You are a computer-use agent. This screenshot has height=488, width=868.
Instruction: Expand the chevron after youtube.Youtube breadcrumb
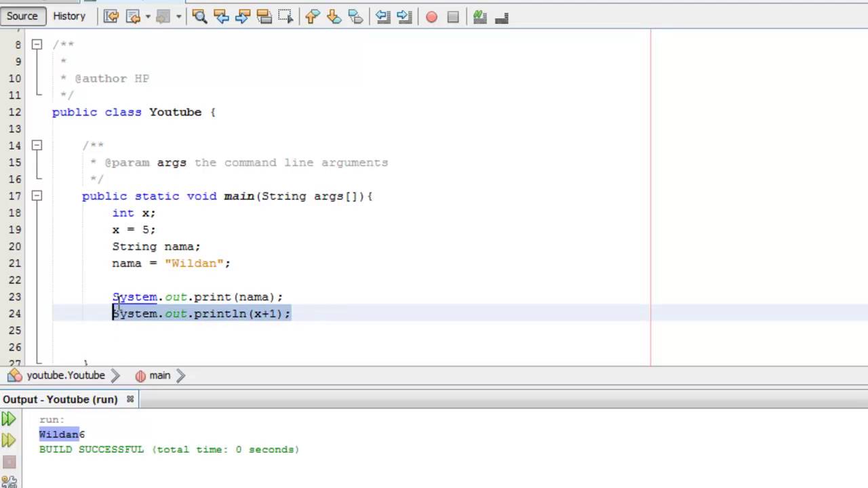click(x=114, y=375)
